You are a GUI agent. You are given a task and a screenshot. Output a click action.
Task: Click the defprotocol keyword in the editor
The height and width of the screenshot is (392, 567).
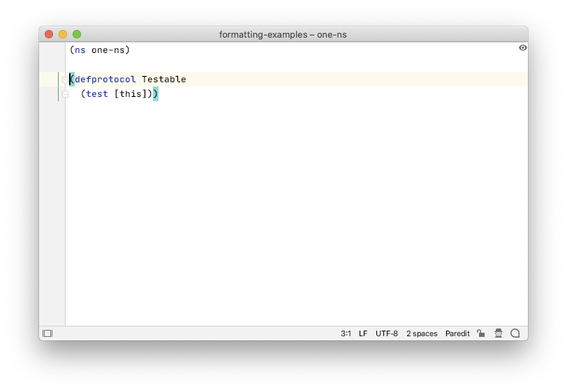pyautogui.click(x=105, y=79)
